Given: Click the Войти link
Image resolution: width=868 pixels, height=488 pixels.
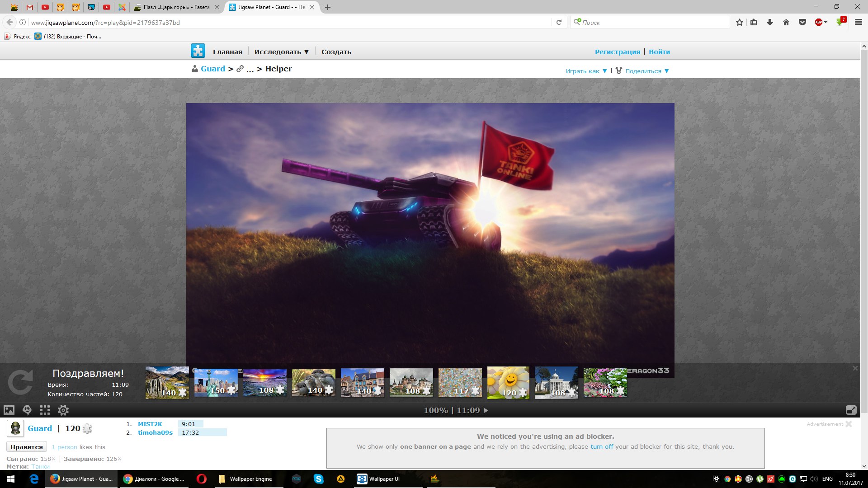Looking at the screenshot, I should [x=660, y=52].
